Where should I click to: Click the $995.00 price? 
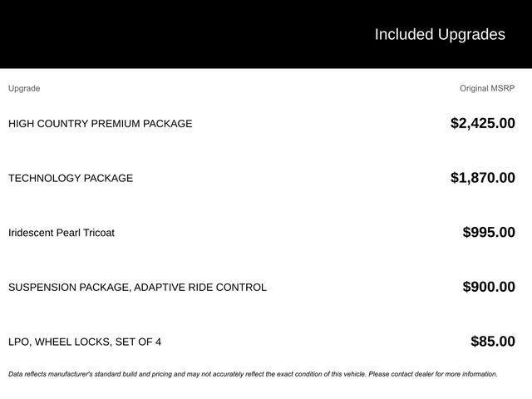489,233
